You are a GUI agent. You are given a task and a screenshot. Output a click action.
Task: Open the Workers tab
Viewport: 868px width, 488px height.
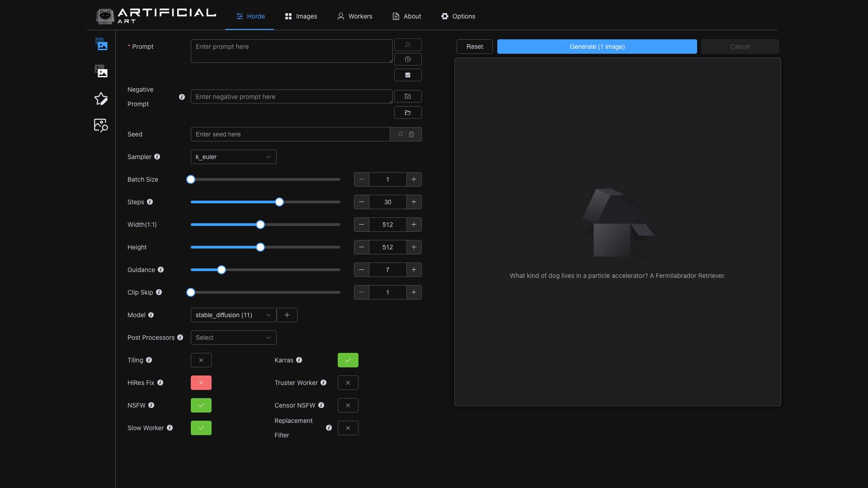coord(355,16)
